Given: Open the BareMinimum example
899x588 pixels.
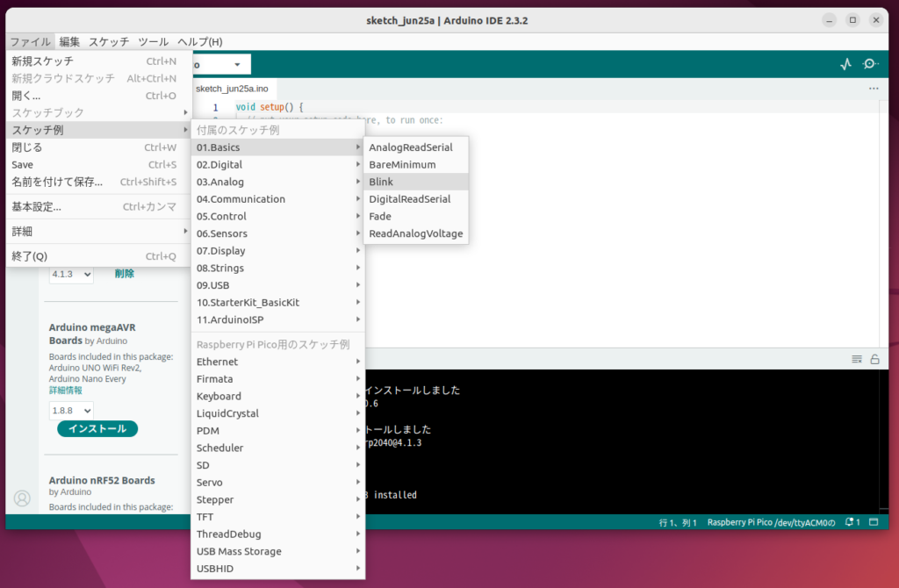Looking at the screenshot, I should (416, 164).
